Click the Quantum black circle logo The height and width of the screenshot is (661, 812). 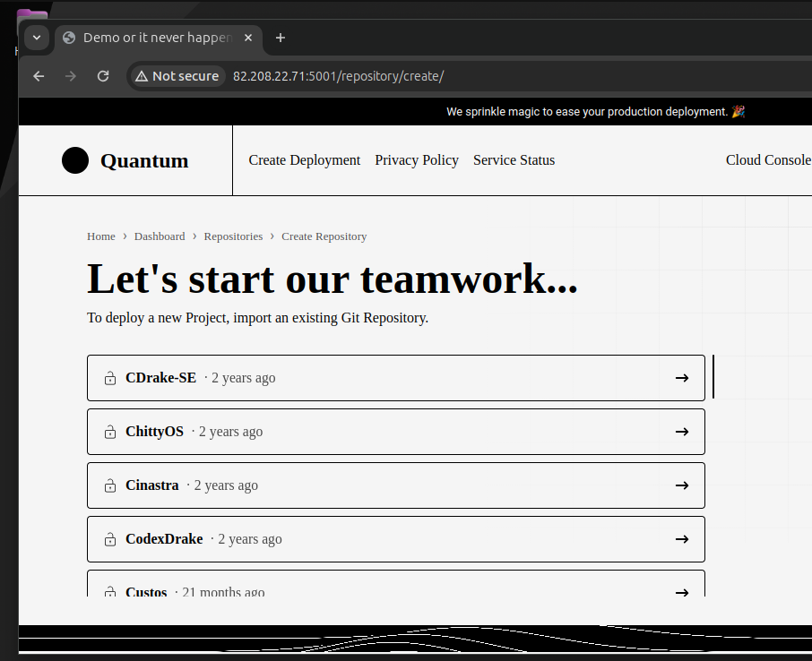tap(75, 160)
